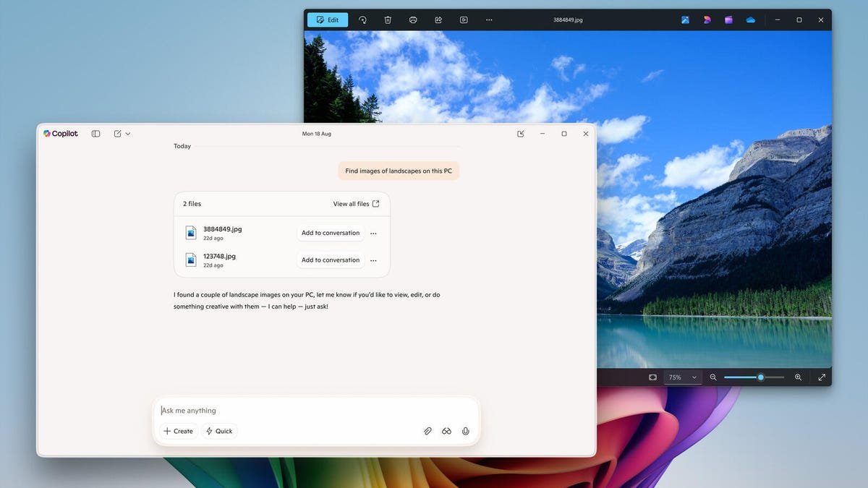Screen dimensions: 868x488
Task: Open Copilot Vision via the glasses icon
Action: (x=446, y=431)
